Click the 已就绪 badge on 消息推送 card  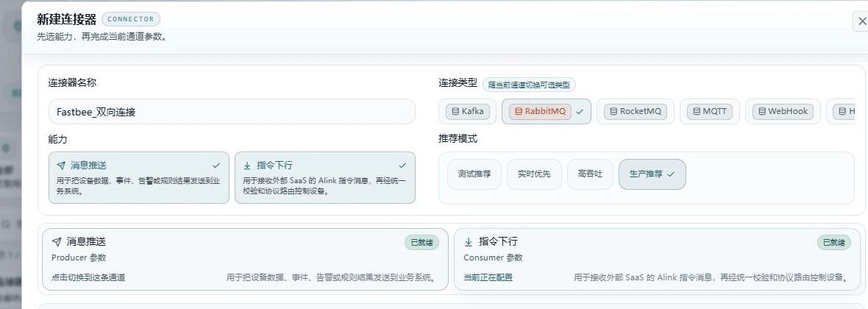(421, 243)
